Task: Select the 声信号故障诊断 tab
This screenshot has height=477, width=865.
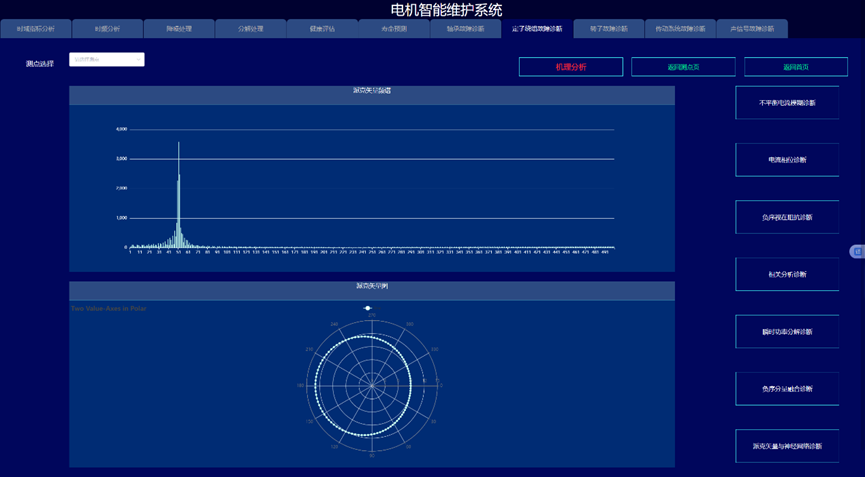Action: click(752, 29)
